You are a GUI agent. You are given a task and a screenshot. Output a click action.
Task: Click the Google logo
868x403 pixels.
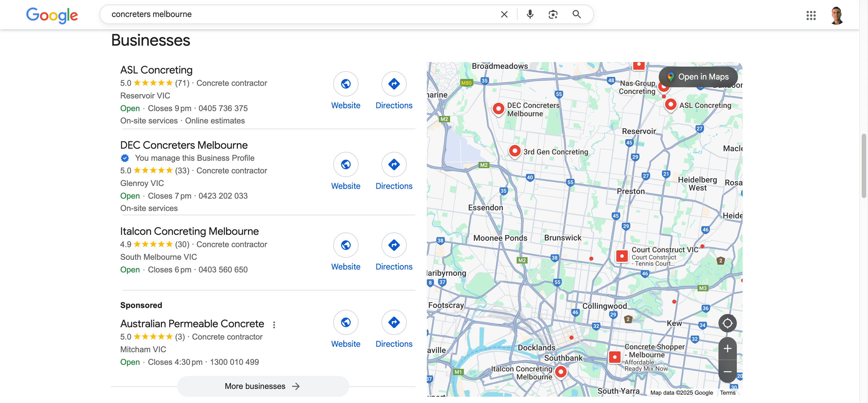tap(52, 15)
